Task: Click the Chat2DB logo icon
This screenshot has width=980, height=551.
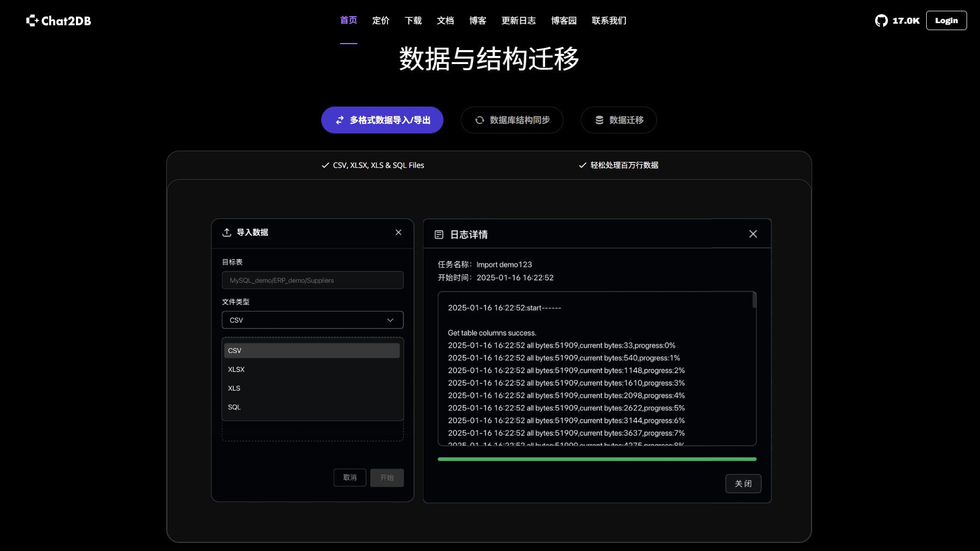Action: 33,20
